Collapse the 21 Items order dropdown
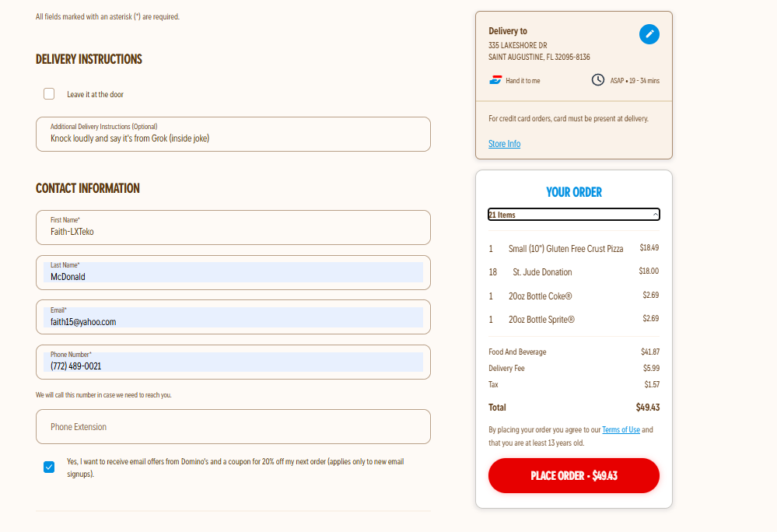Screen dimensions: 777x532 pyautogui.click(x=573, y=215)
